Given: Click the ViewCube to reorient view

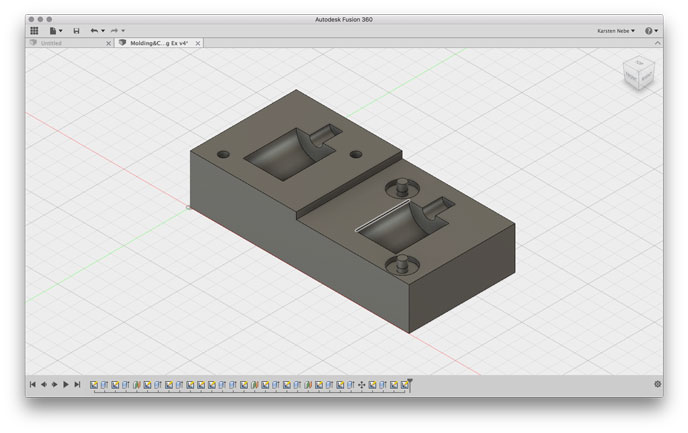Looking at the screenshot, I should pyautogui.click(x=639, y=73).
